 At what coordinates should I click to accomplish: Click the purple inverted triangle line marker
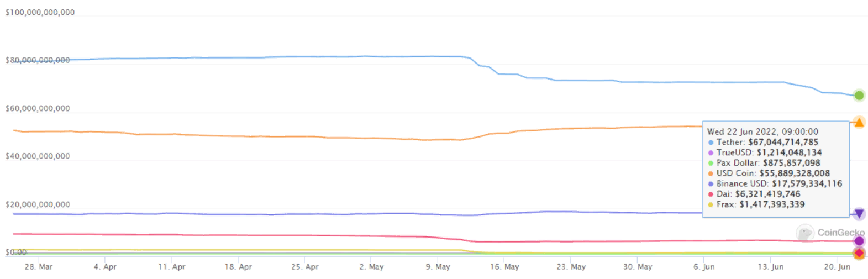click(859, 214)
